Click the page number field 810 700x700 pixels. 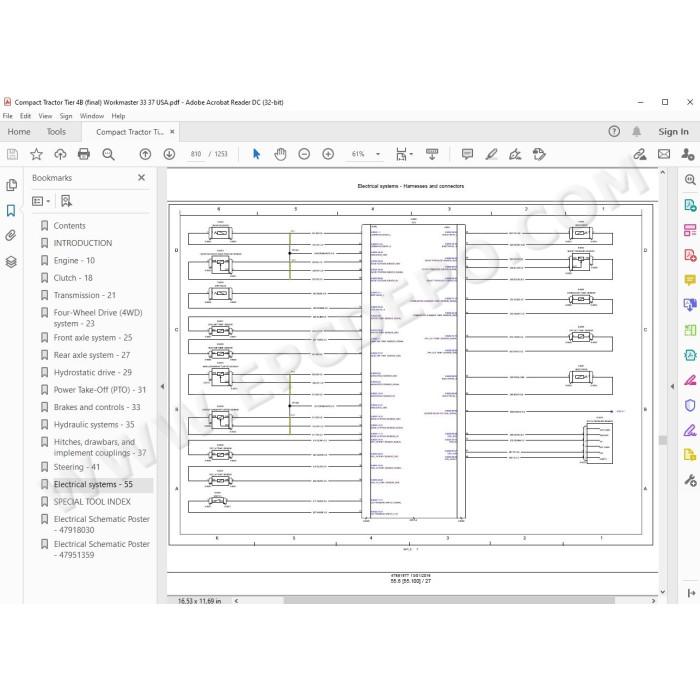click(196, 154)
